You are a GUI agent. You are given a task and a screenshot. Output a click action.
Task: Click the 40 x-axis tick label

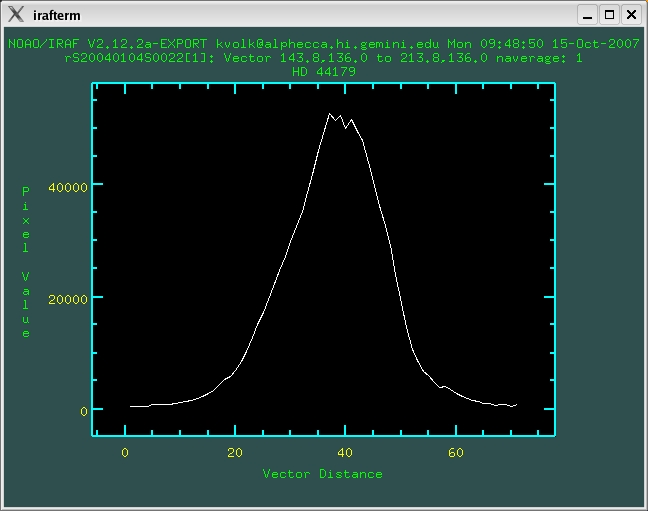[345, 453]
